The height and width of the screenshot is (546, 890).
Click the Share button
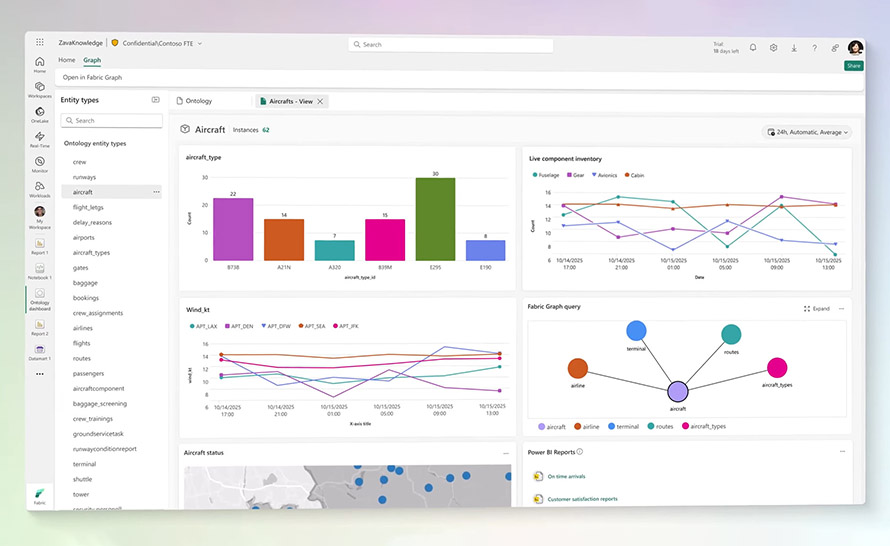(x=853, y=66)
